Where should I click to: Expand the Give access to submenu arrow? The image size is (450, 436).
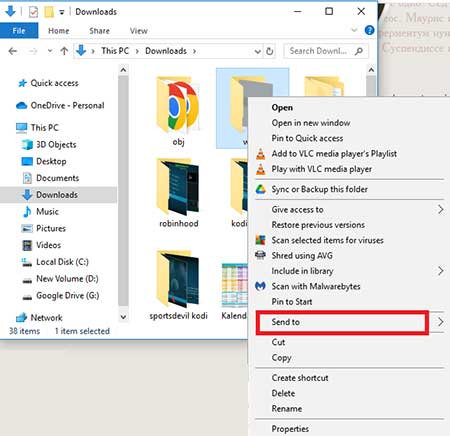pos(441,209)
